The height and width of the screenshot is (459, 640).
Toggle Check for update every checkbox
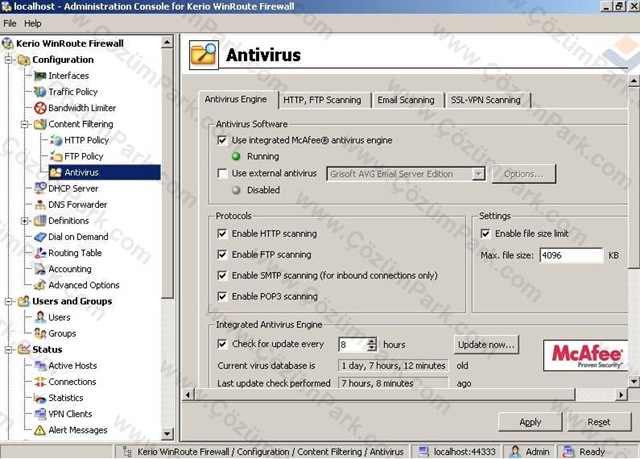click(x=222, y=344)
